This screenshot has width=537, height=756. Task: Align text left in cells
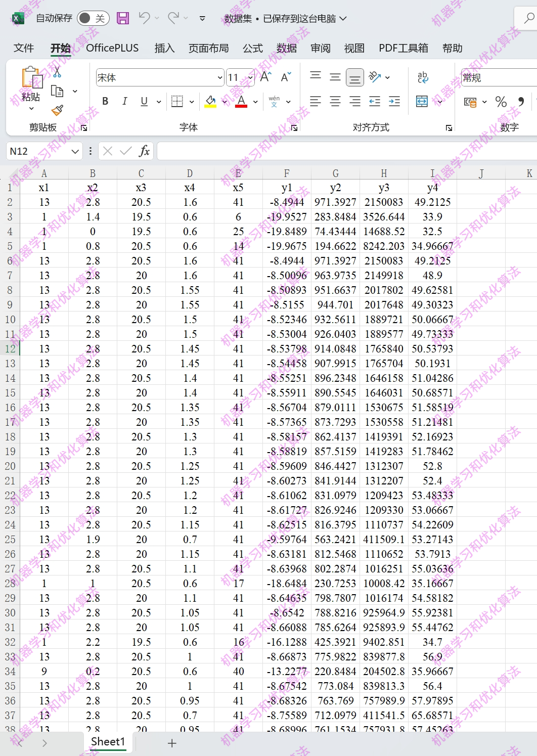tap(316, 101)
